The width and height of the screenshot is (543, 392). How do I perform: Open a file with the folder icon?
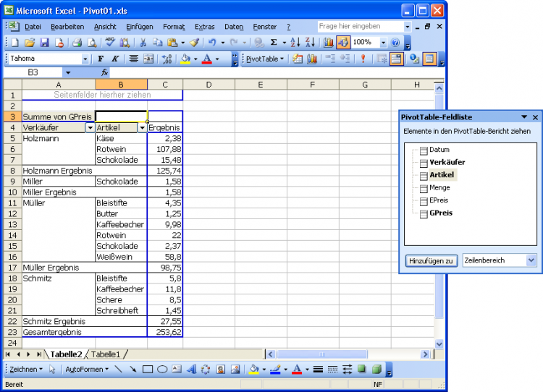[x=30, y=43]
